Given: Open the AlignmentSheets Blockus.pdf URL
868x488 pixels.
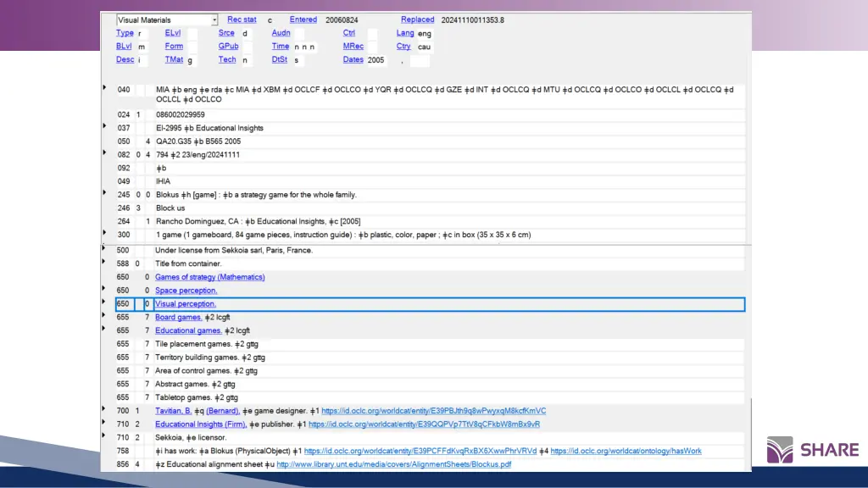Looking at the screenshot, I should 393,464.
